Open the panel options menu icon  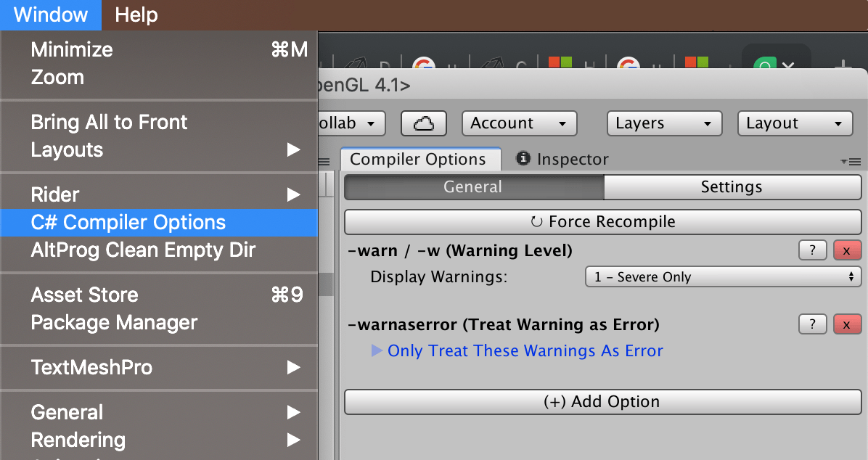point(850,161)
